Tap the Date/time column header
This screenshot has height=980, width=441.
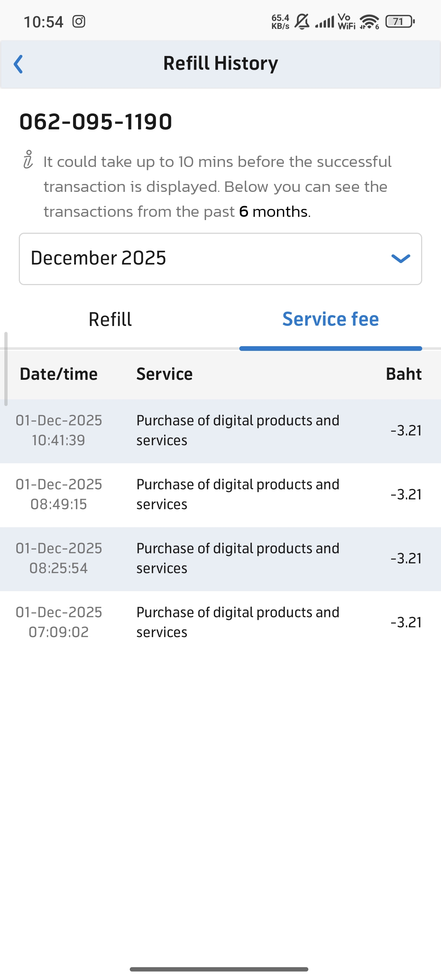(59, 374)
